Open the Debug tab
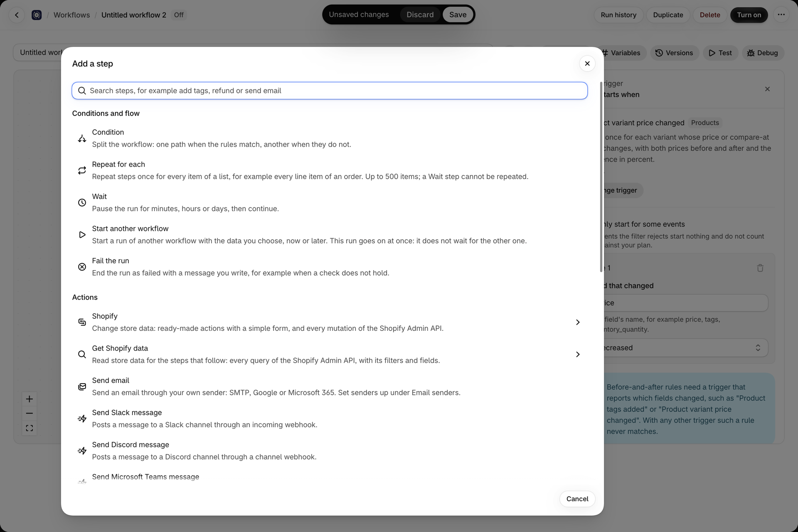798x532 pixels. 763,53
